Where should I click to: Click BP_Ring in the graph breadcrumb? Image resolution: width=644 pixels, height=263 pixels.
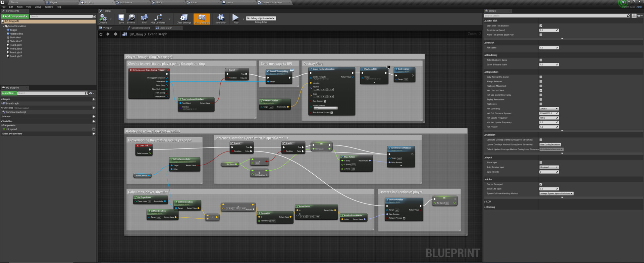[x=136, y=34]
